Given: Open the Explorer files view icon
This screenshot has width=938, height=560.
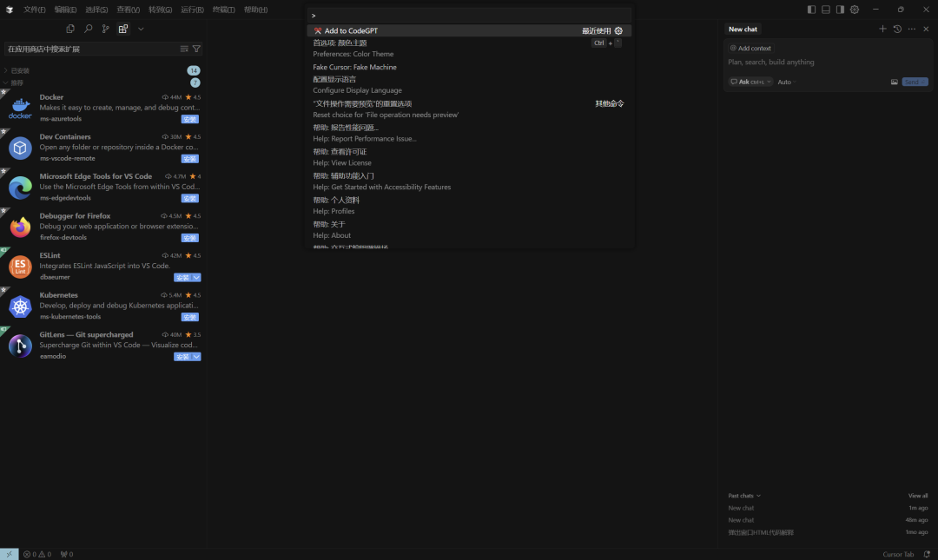Looking at the screenshot, I should click(70, 29).
